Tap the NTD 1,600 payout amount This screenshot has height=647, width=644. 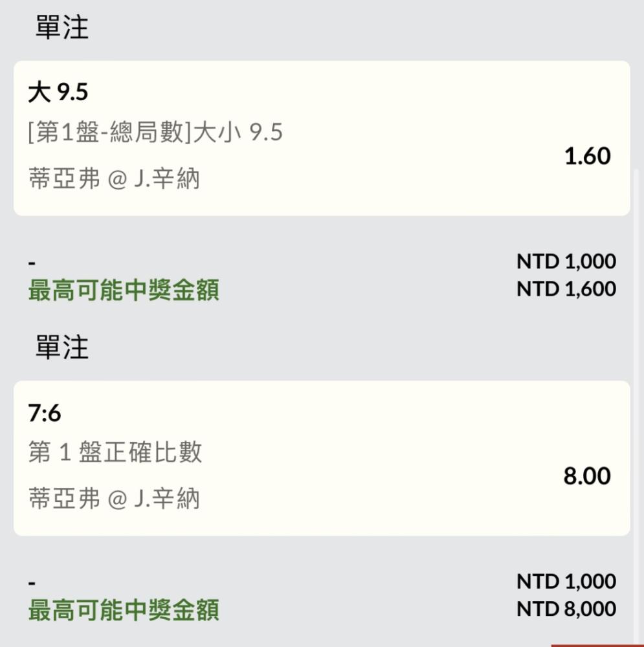pos(566,289)
